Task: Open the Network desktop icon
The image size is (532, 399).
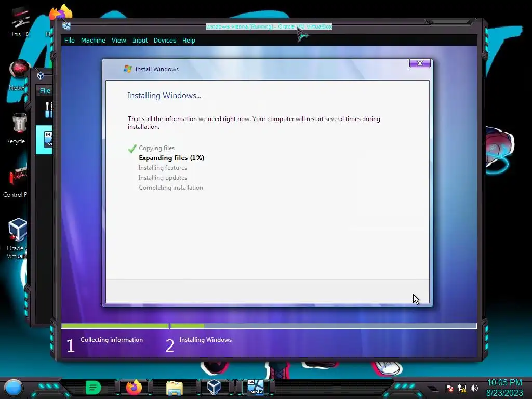Action: click(20, 75)
